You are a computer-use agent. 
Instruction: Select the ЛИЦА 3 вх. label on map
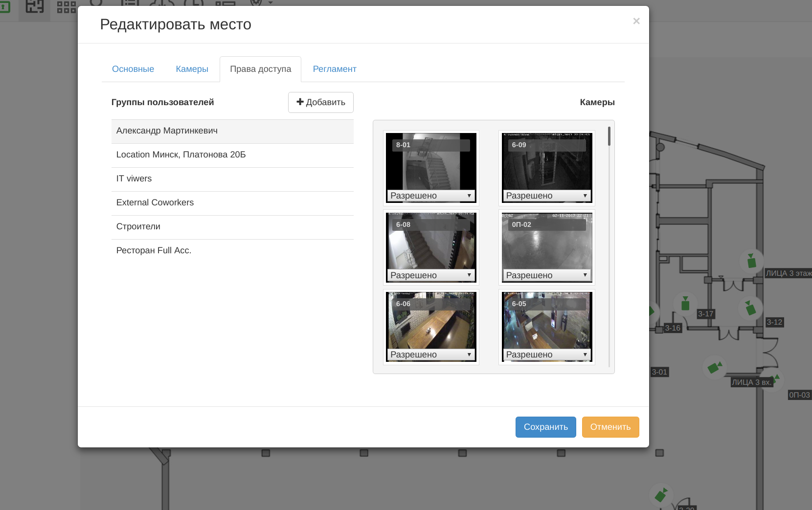(751, 382)
